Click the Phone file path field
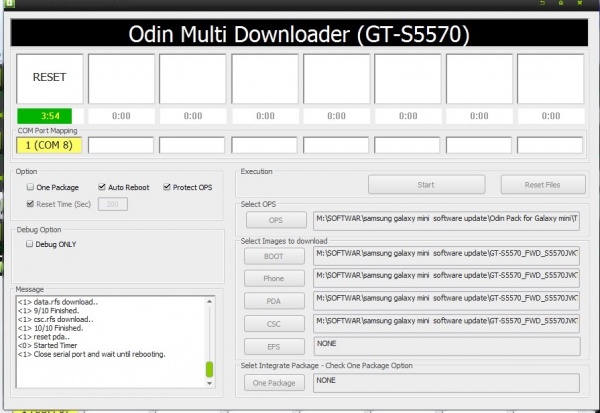600x413 pixels. click(x=446, y=278)
